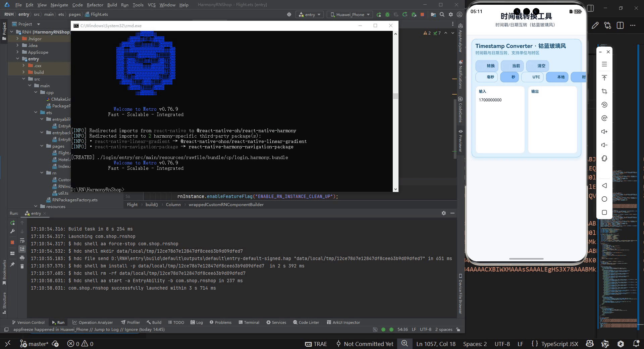Screen dimensions: 644x349
Task: Open the ArkUI Inspector tab
Action: (343, 322)
